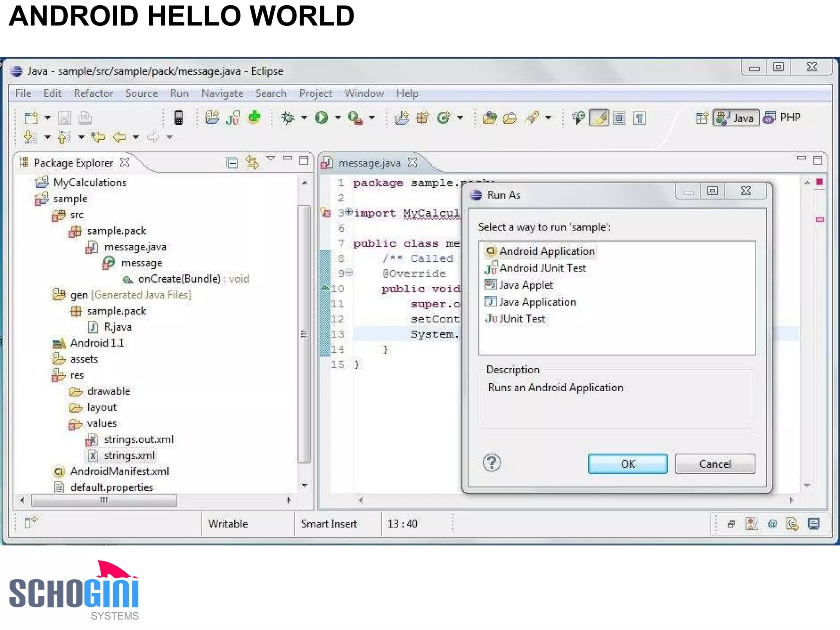Screen dimensions: 840x630
Task: Click the Open Type icon
Action: tap(489, 118)
